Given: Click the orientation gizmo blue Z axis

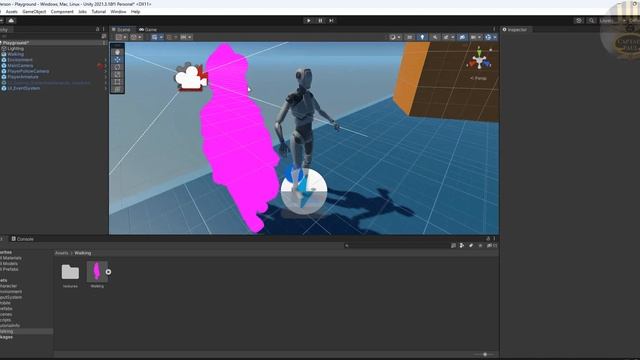Looking at the screenshot, I should tap(487, 64).
